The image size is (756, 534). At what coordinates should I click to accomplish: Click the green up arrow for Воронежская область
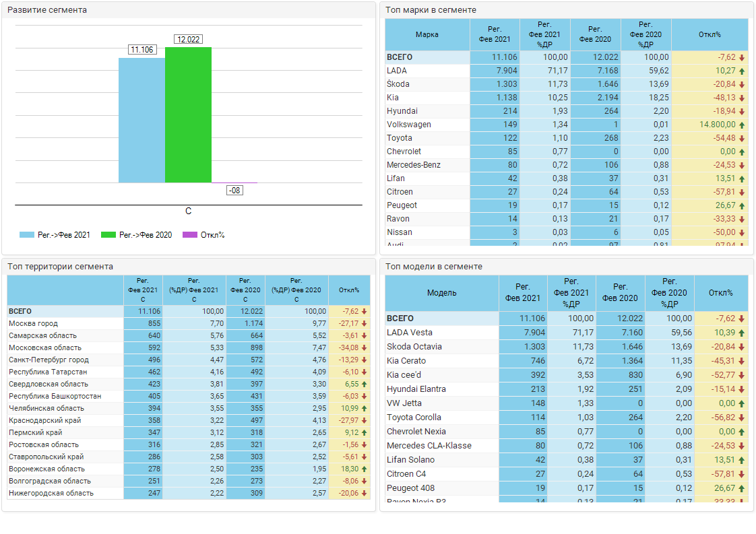tap(365, 469)
